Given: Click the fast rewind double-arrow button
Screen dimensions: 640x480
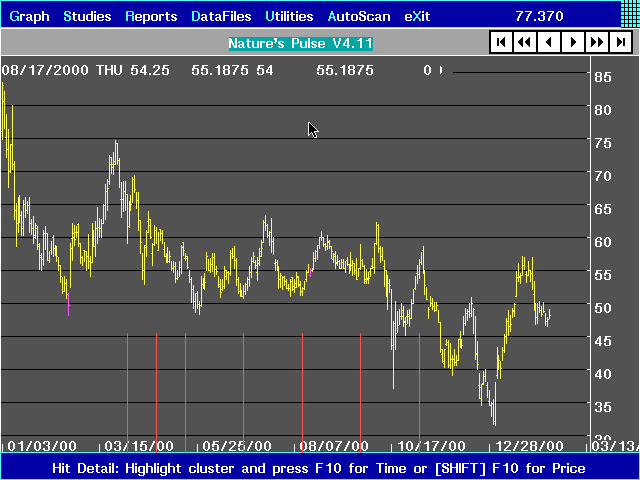Looking at the screenshot, I should [525, 42].
